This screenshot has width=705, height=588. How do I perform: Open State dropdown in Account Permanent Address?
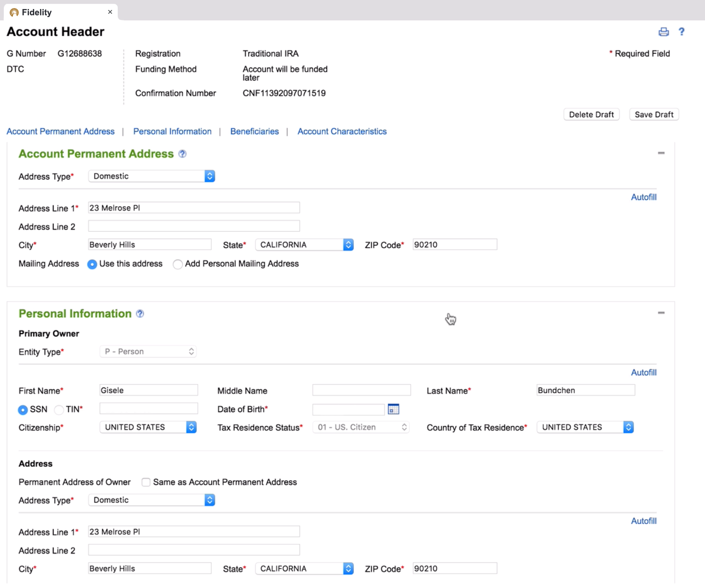(304, 244)
